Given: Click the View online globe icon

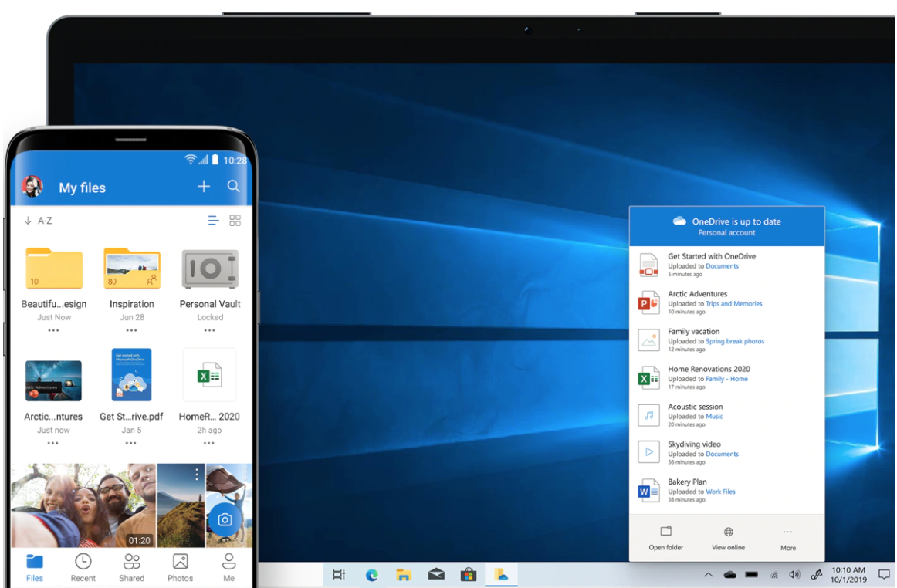Looking at the screenshot, I should point(727,532).
